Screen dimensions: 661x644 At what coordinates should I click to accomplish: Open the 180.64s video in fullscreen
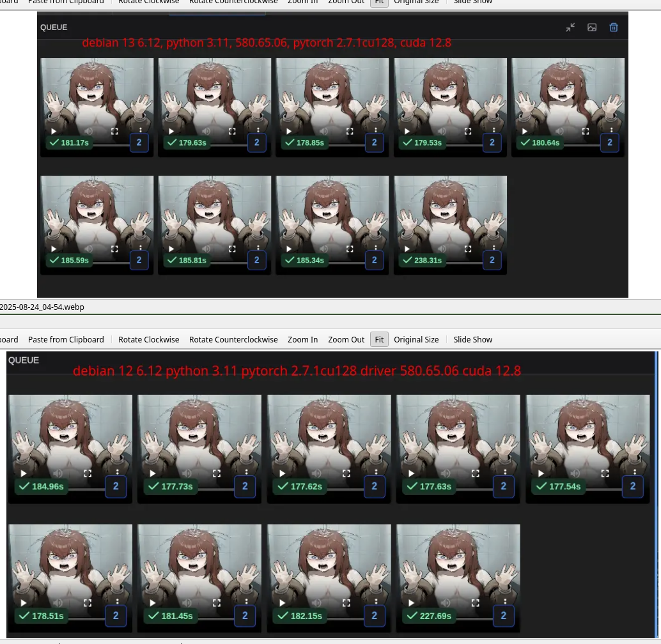tap(586, 132)
